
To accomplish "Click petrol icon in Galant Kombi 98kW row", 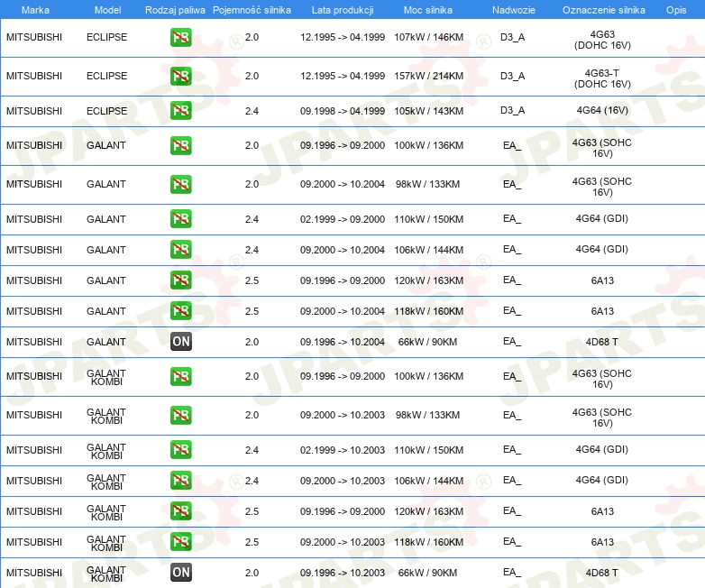I will (x=180, y=415).
